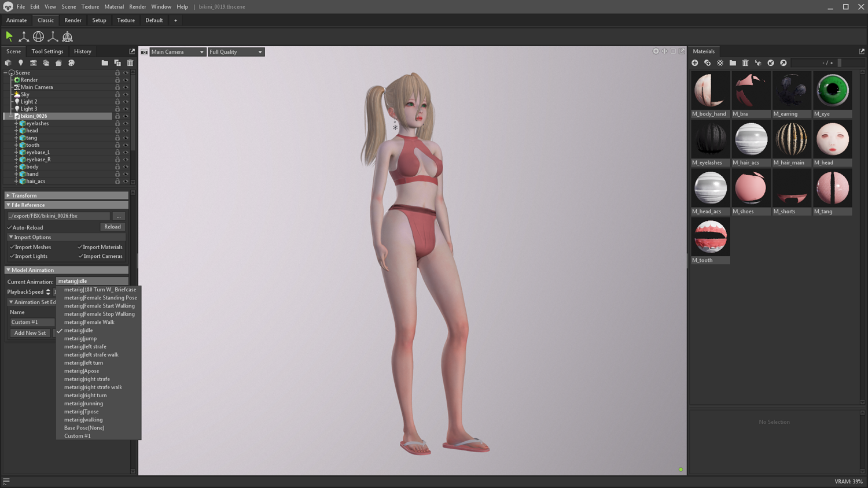Click the Reload button
The width and height of the screenshot is (868, 488).
pos(112,227)
